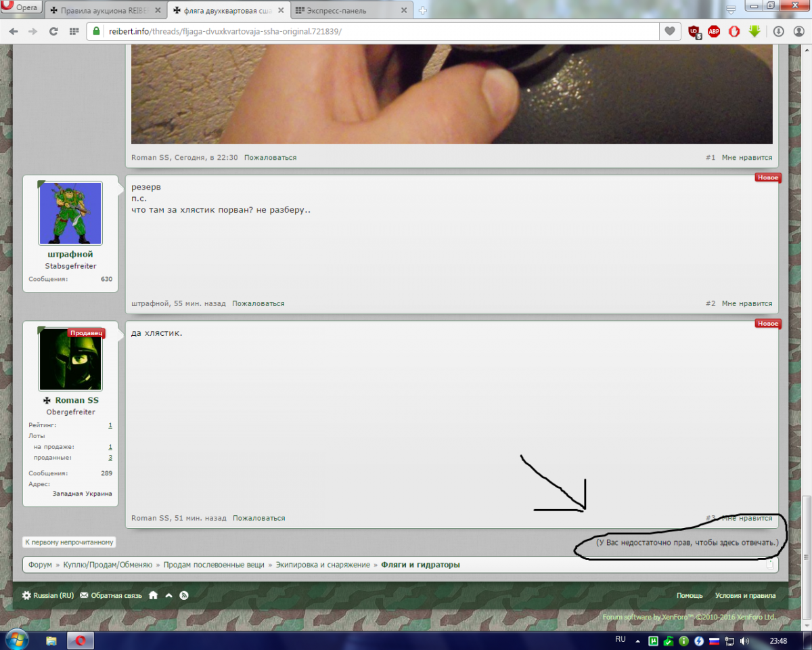Jump to top with up-arrow footer icon

[x=168, y=595]
